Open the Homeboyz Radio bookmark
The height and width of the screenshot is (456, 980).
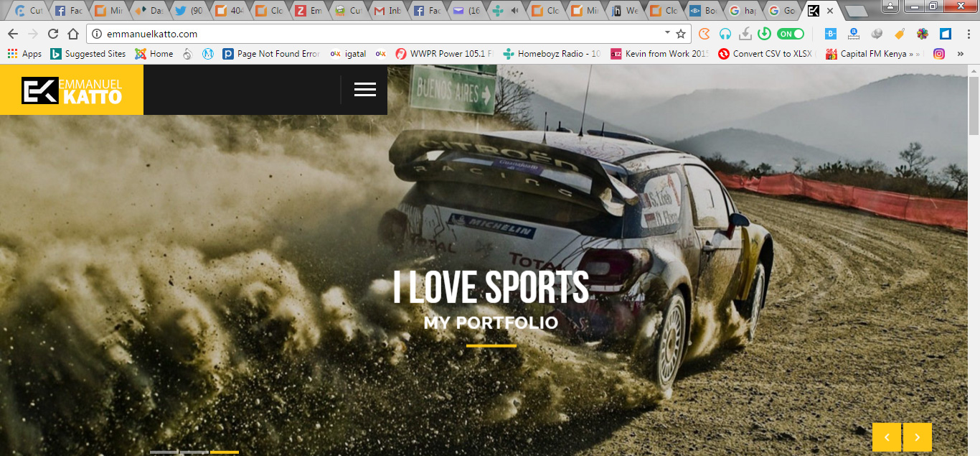click(552, 54)
